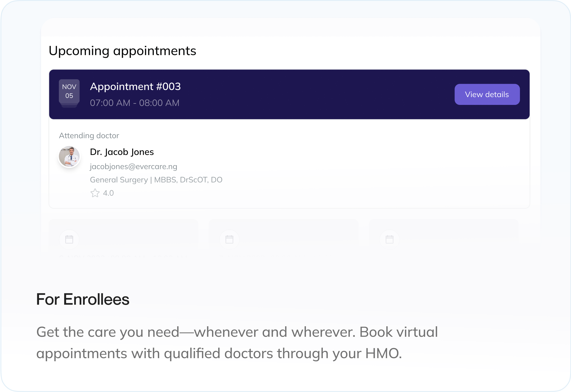571x392 pixels.
Task: Click the 4.0 rating value
Action: (108, 193)
